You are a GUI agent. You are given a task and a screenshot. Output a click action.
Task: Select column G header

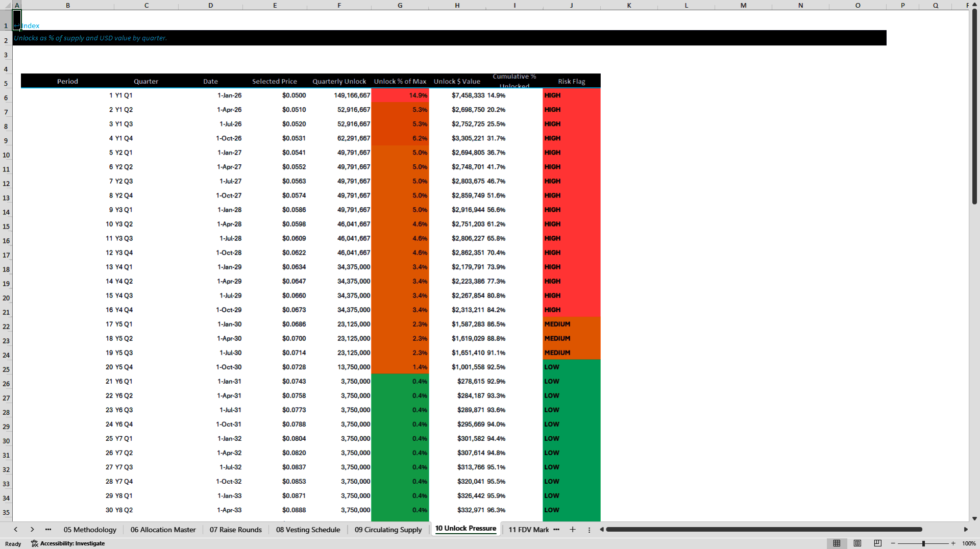pyautogui.click(x=400, y=5)
